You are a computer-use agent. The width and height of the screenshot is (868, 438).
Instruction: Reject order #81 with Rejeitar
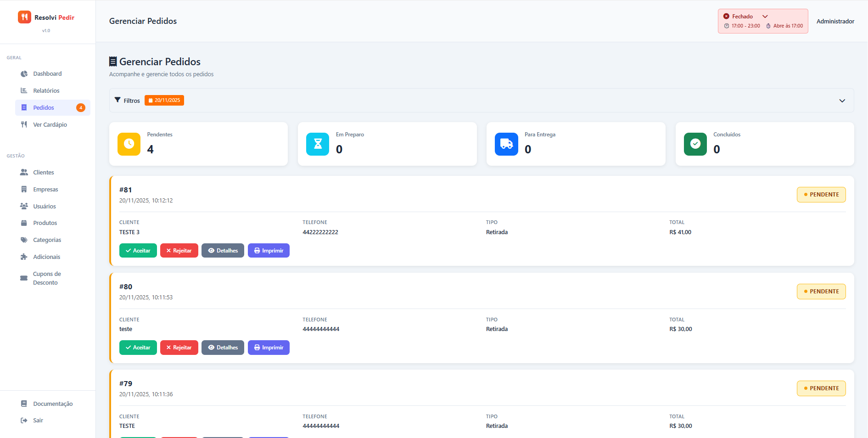[179, 250]
